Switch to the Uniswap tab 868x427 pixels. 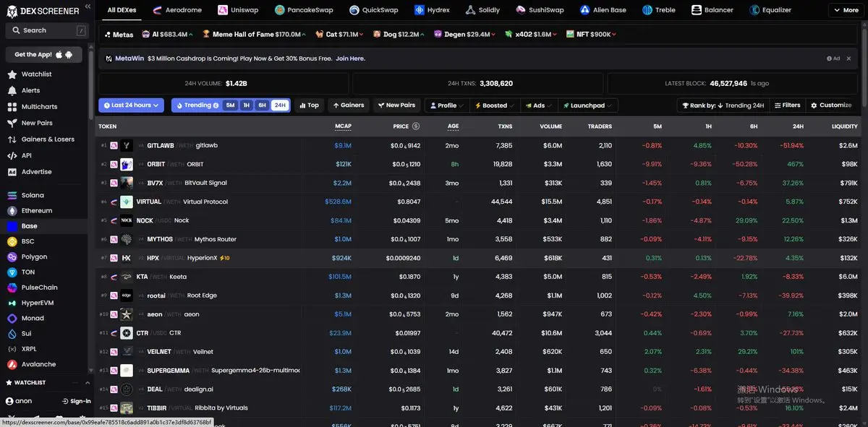(239, 10)
